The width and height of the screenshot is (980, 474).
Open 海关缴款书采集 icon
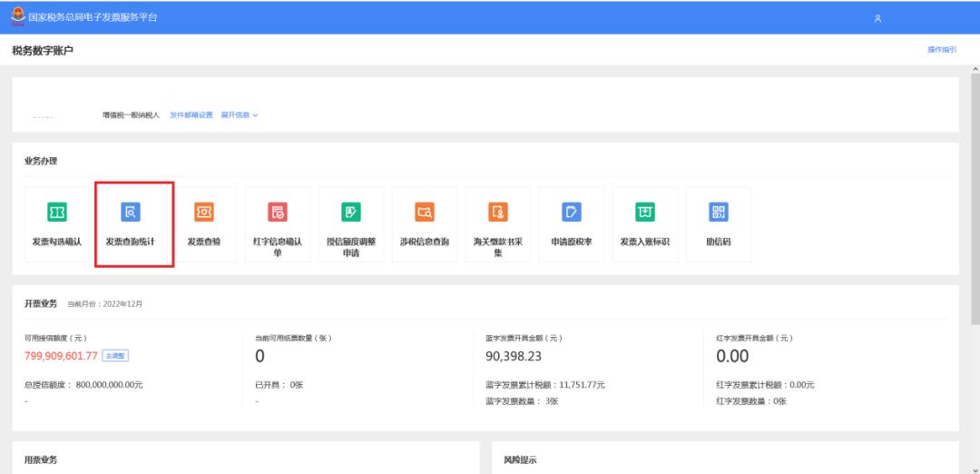click(x=497, y=212)
